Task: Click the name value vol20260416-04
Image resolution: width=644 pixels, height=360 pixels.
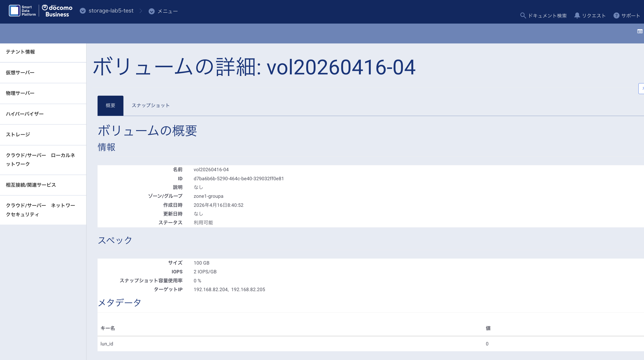Action: [x=211, y=170]
